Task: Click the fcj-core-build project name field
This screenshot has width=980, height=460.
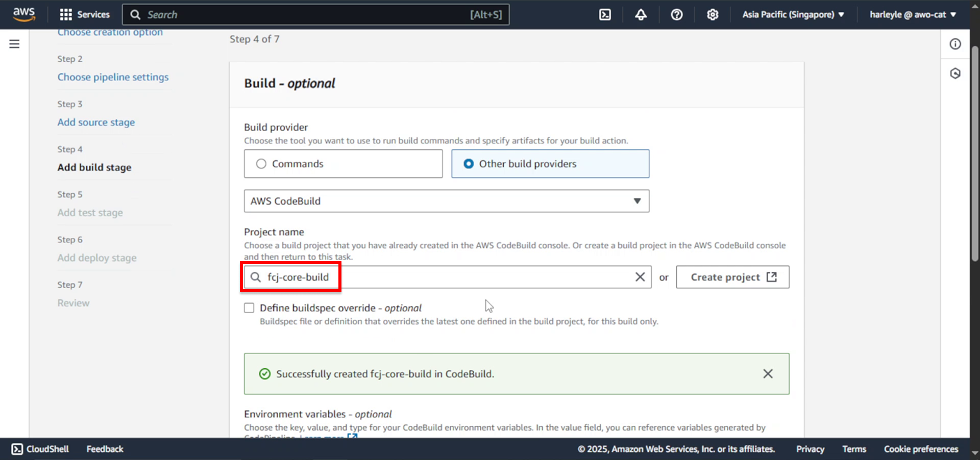Action: click(448, 277)
